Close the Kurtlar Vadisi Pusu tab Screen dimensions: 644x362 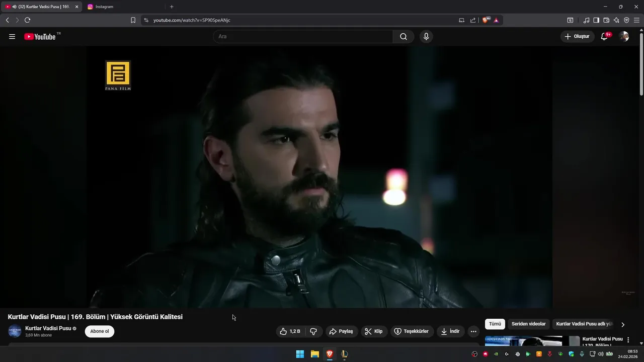(77, 7)
